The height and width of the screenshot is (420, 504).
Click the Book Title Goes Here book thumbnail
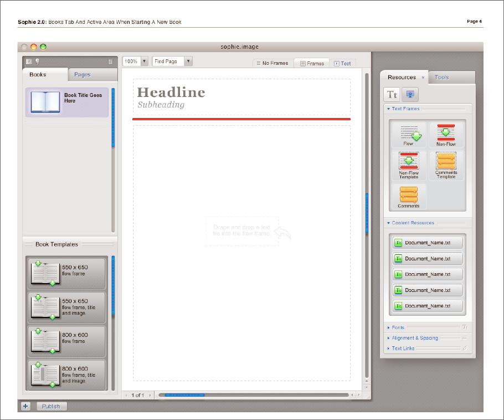tap(45, 101)
